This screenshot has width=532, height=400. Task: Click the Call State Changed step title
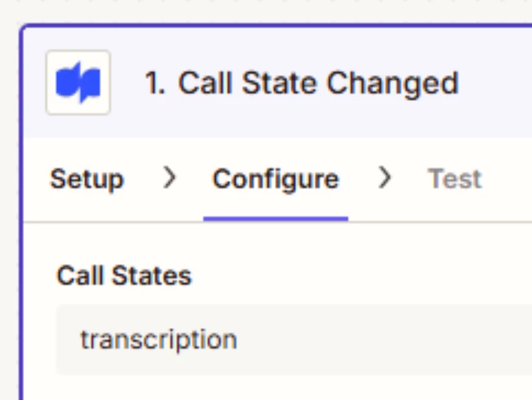click(x=302, y=83)
